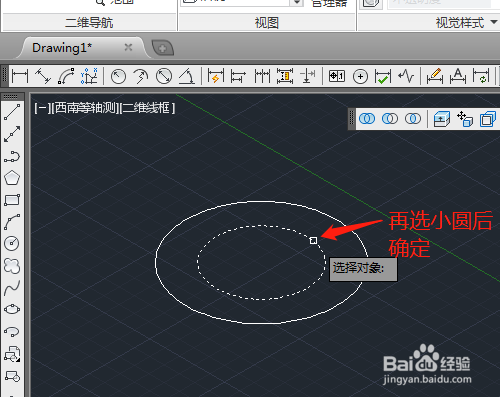Select the Elliptical Arc tool

pyautogui.click(x=12, y=331)
